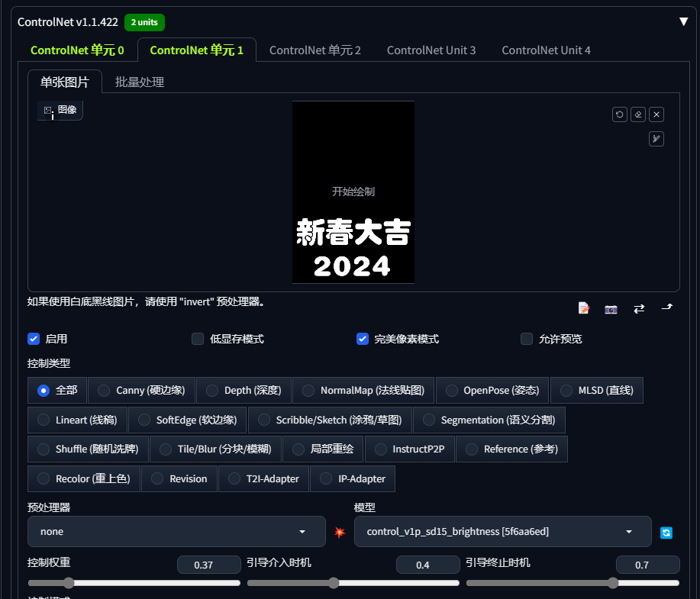Screen dimensions: 700x599
Task: Click the camera webcam icon
Action: click(611, 309)
